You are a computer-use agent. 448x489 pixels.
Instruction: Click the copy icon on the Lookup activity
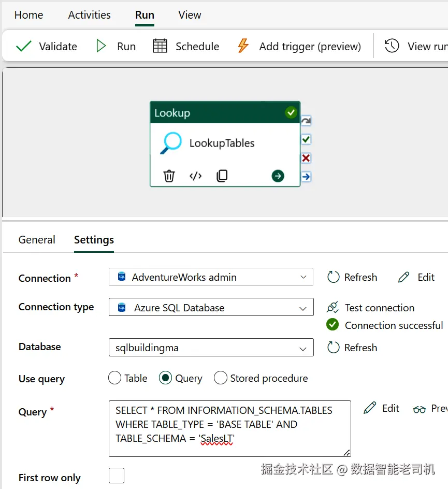222,176
